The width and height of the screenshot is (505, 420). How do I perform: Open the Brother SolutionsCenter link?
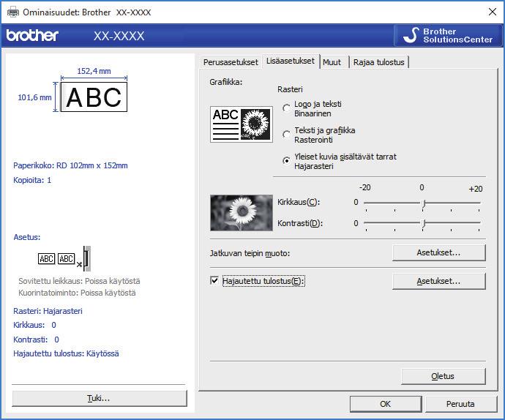(x=448, y=35)
